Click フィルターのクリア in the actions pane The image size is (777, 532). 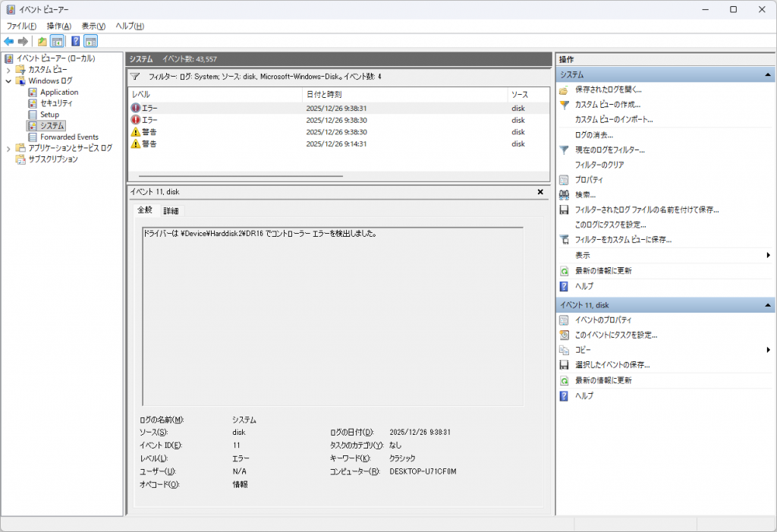pyautogui.click(x=599, y=165)
